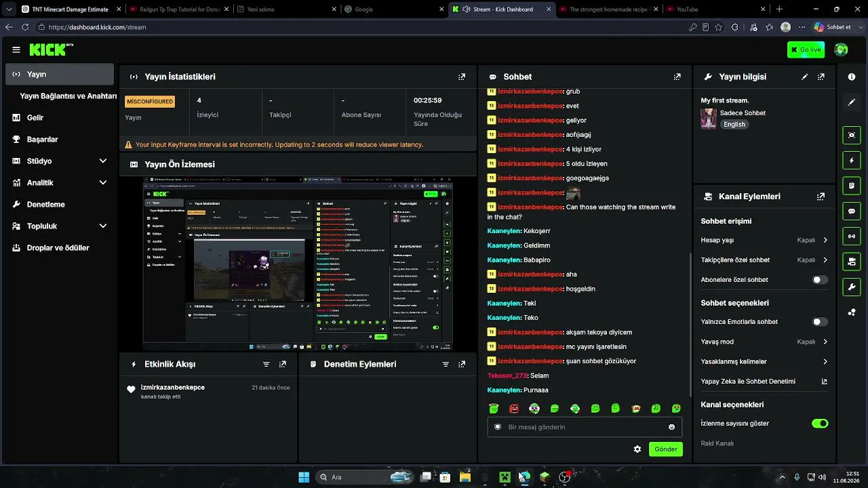The width and height of the screenshot is (868, 488).
Task: Switch to TNT Minecart Damage Estimate tab
Action: pos(71,9)
